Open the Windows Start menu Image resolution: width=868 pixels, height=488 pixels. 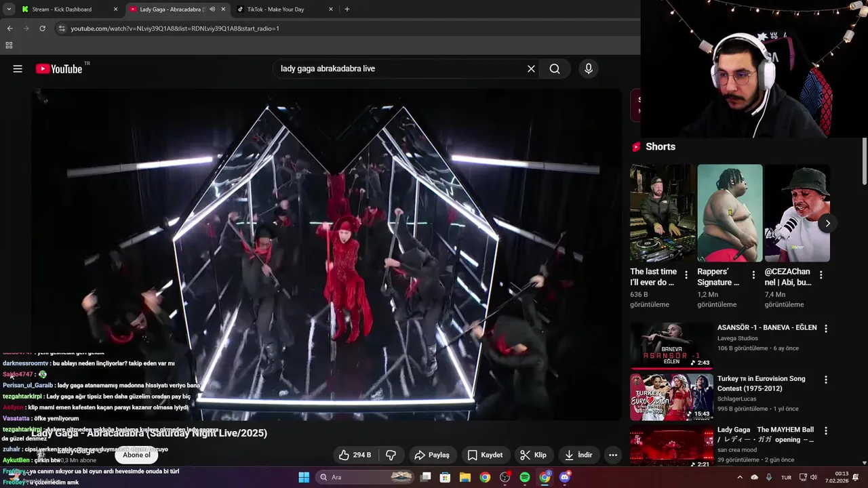tap(304, 477)
